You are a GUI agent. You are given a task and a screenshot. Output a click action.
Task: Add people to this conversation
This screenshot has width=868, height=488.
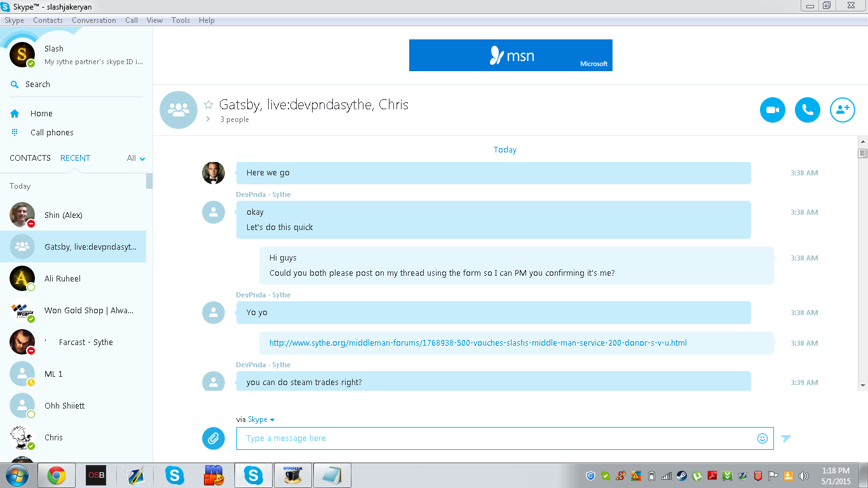843,110
